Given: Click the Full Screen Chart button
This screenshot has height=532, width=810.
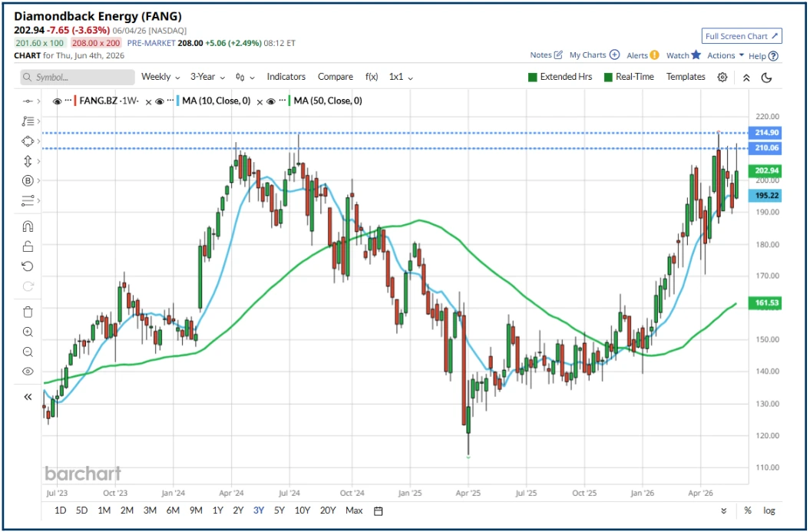Looking at the screenshot, I should click(x=742, y=36).
